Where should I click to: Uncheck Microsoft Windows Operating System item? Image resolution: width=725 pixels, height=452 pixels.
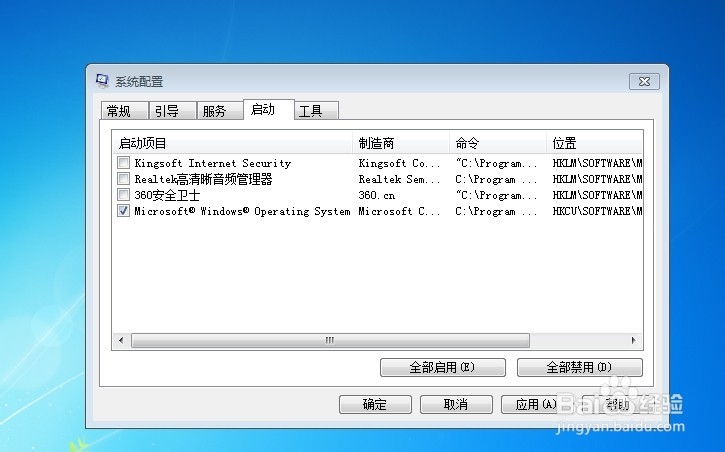(x=123, y=211)
